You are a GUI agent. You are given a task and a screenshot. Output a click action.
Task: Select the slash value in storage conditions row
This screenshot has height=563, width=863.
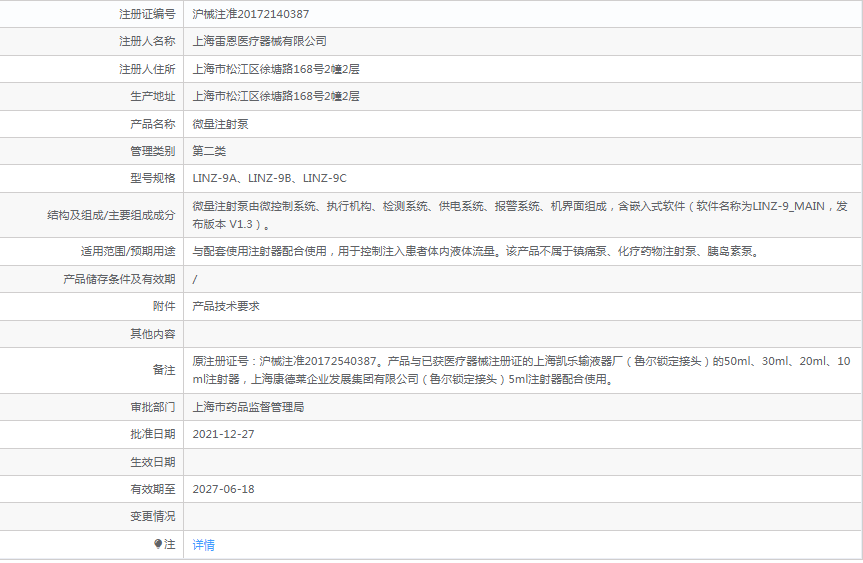coord(194,280)
